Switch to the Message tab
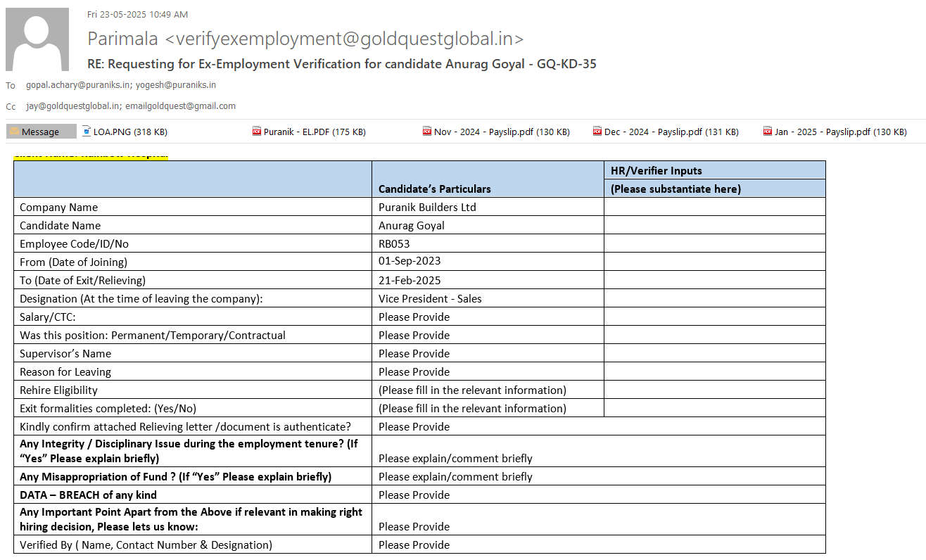This screenshot has width=926, height=560. click(x=41, y=132)
